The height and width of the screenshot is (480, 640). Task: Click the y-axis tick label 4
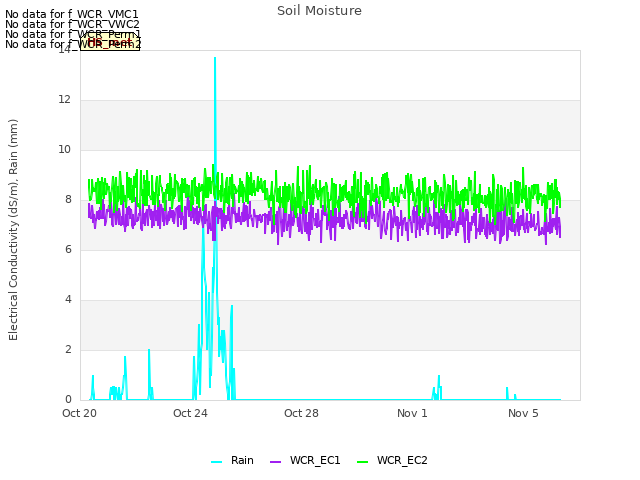tap(68, 300)
